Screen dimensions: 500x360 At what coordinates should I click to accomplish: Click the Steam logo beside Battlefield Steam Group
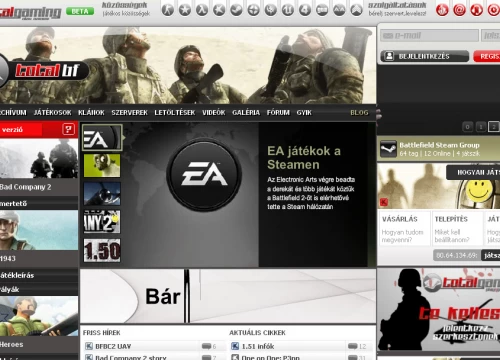(388, 149)
